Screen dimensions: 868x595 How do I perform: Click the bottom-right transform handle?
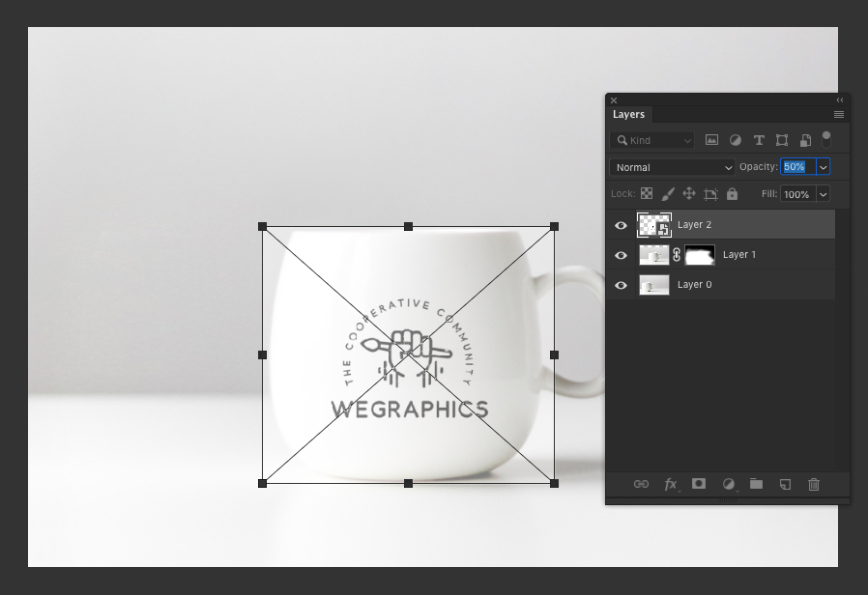click(x=554, y=483)
